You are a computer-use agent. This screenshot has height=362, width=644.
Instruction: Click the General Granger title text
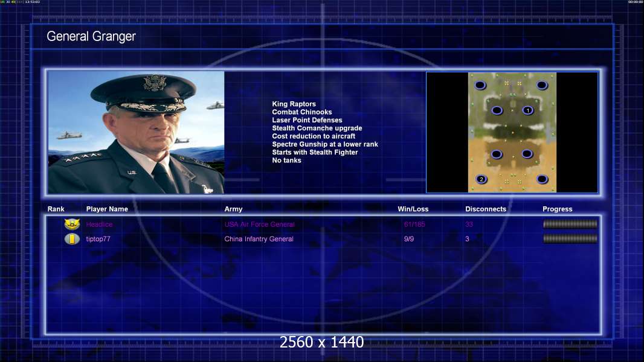click(x=91, y=36)
